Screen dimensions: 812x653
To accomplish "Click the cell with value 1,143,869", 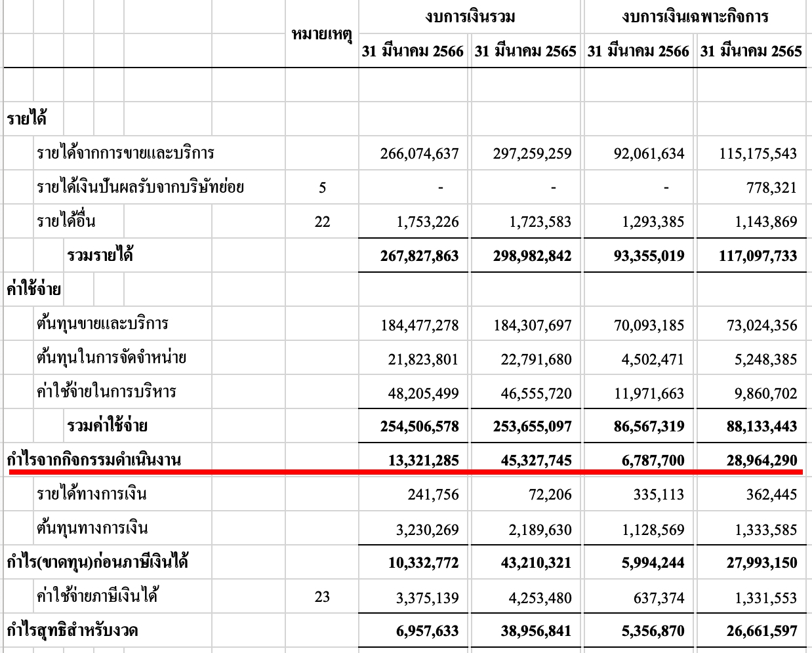I will tap(766, 222).
